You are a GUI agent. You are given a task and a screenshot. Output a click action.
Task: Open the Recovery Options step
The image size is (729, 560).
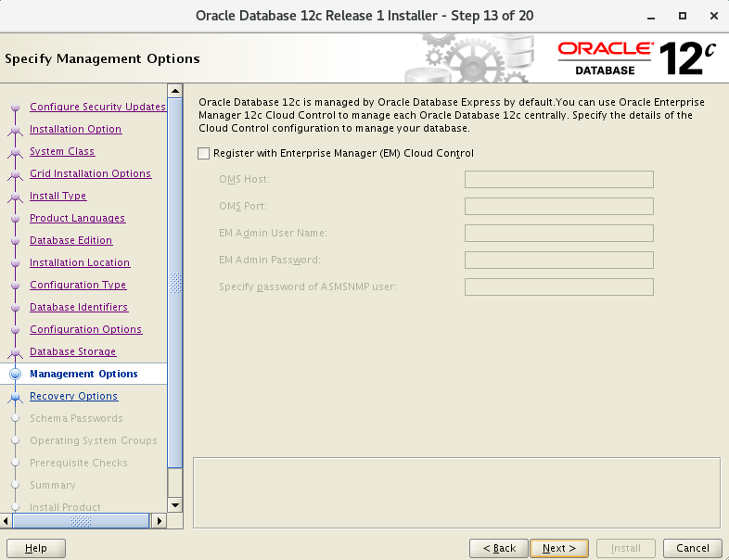(x=73, y=396)
